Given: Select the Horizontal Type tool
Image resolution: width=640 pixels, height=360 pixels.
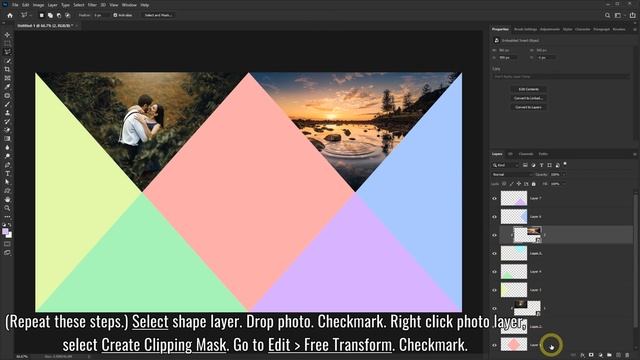Looking at the screenshot, I should 7,173.
